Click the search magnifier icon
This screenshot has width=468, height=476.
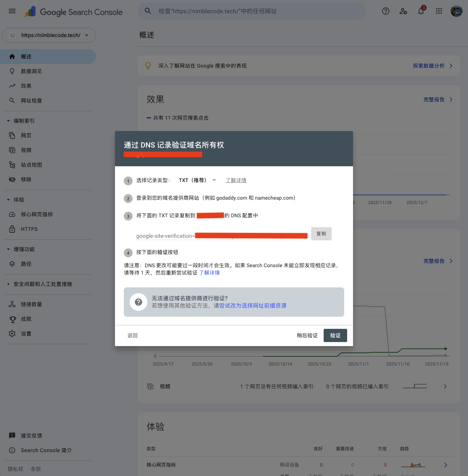click(148, 11)
